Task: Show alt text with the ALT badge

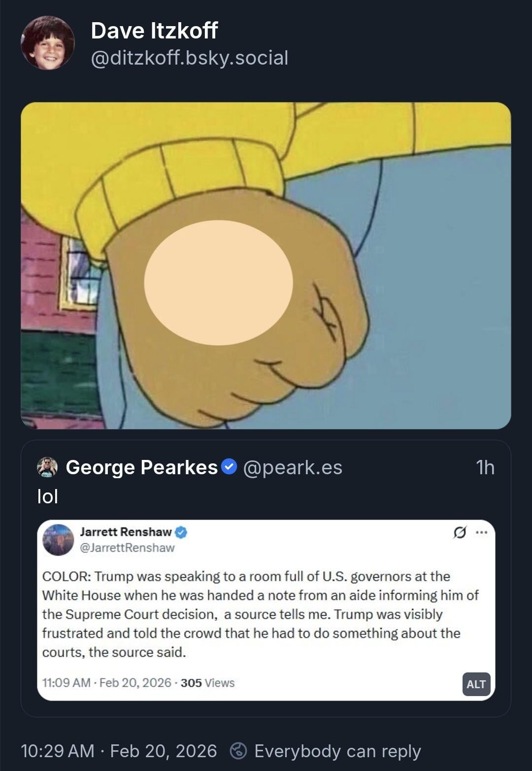Action: [476, 684]
